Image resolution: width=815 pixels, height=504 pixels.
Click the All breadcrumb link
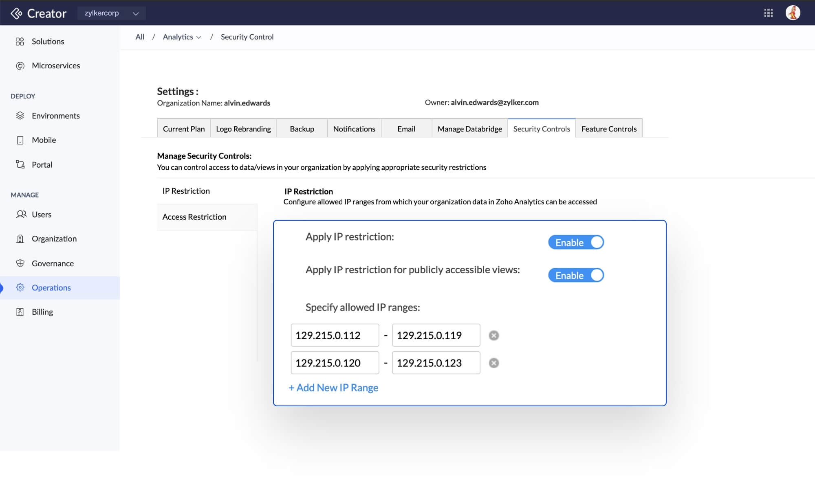click(140, 37)
